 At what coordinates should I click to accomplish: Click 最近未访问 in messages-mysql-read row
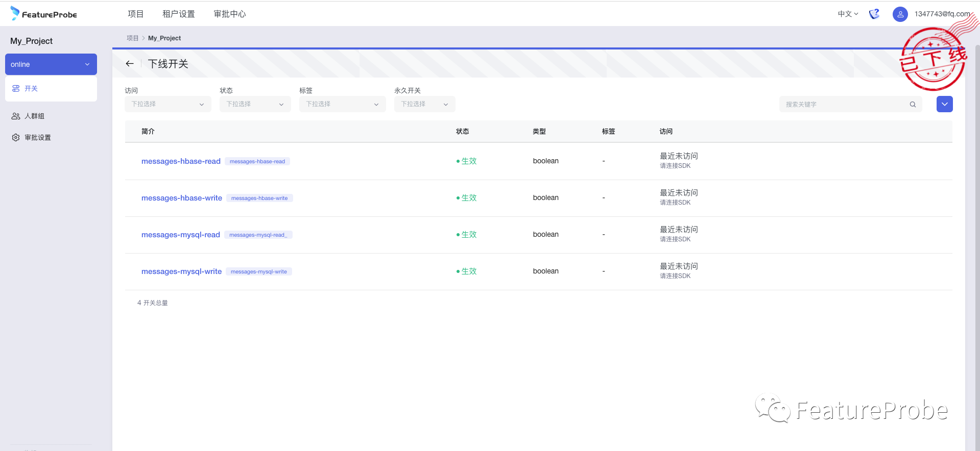pyautogui.click(x=679, y=230)
